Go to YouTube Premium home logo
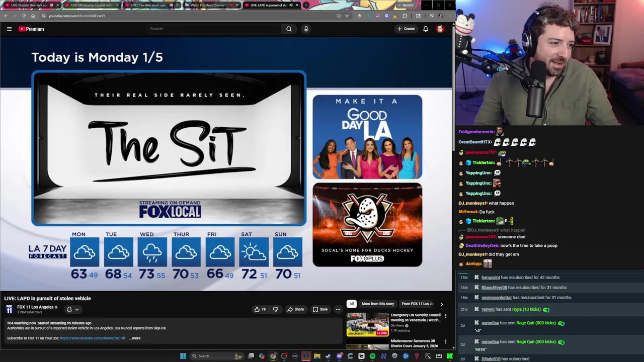This screenshot has height=362, width=644. (x=31, y=29)
